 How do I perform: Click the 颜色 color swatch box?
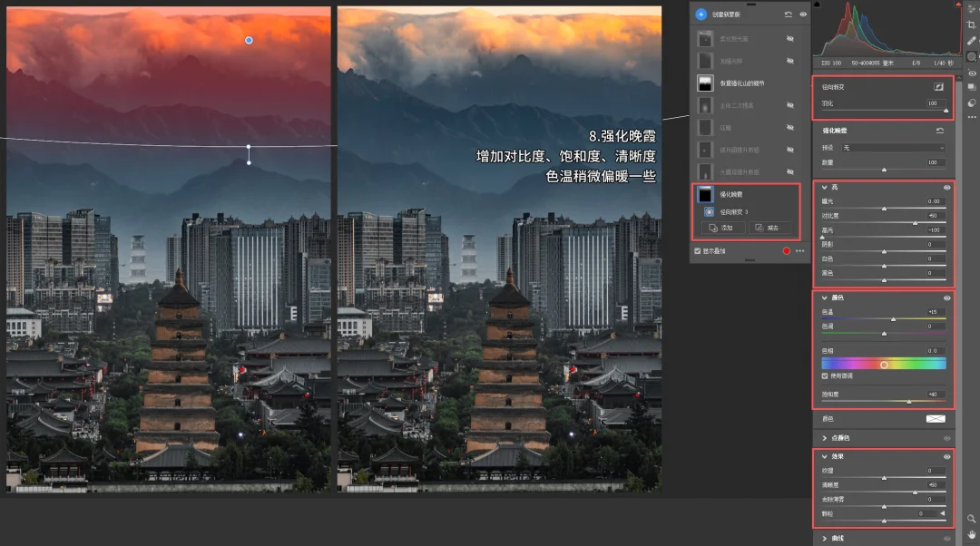(x=935, y=419)
